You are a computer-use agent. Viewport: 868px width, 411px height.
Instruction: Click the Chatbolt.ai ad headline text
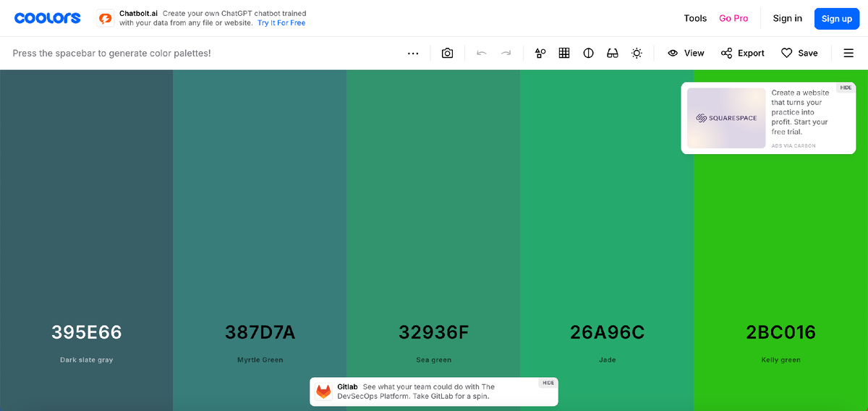[213, 18]
